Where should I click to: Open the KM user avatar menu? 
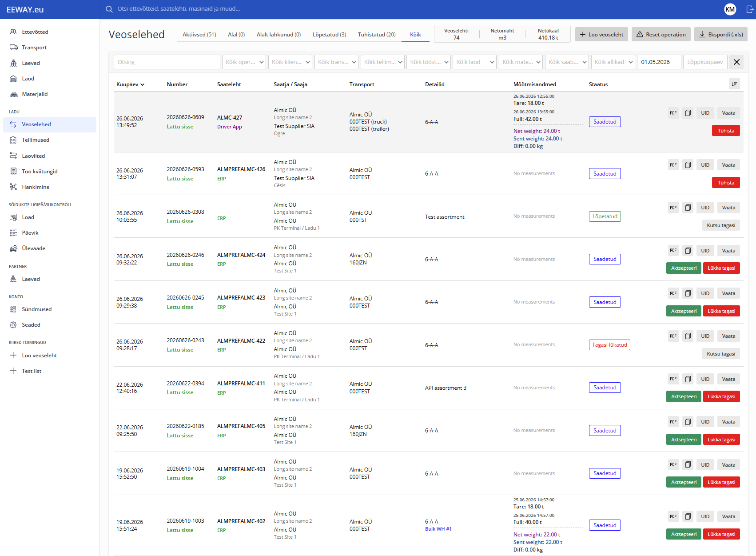pyautogui.click(x=730, y=9)
